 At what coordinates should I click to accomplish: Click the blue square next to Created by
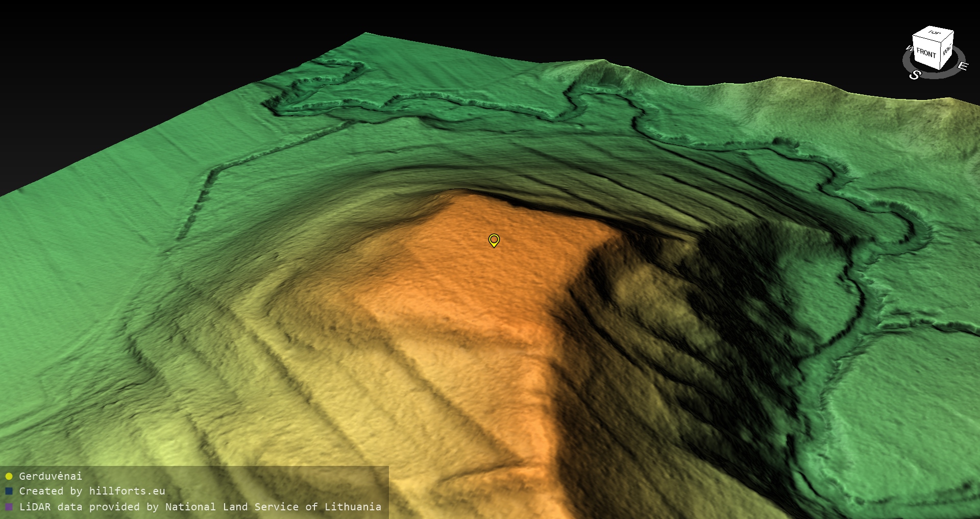coord(9,491)
